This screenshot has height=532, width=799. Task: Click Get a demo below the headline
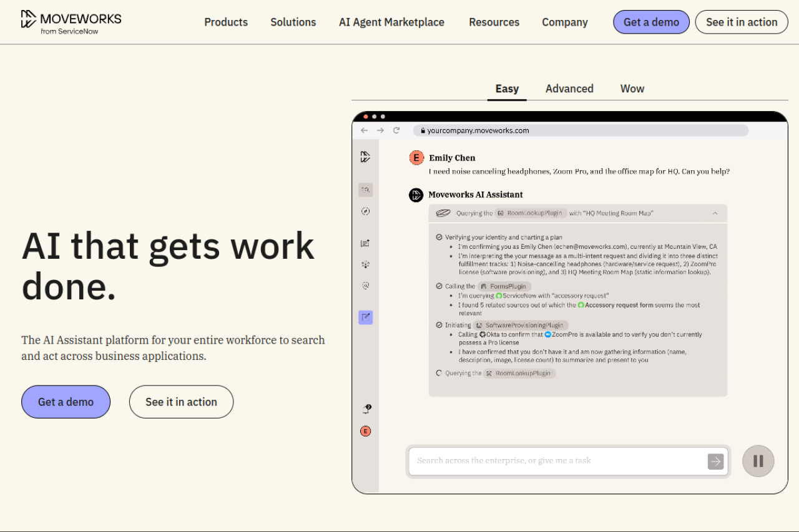tap(66, 402)
